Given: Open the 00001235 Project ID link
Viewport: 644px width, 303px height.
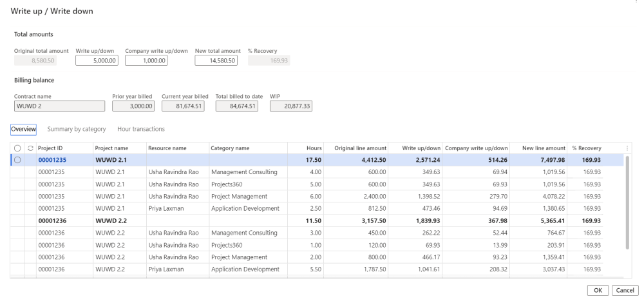Looking at the screenshot, I should (x=52, y=160).
